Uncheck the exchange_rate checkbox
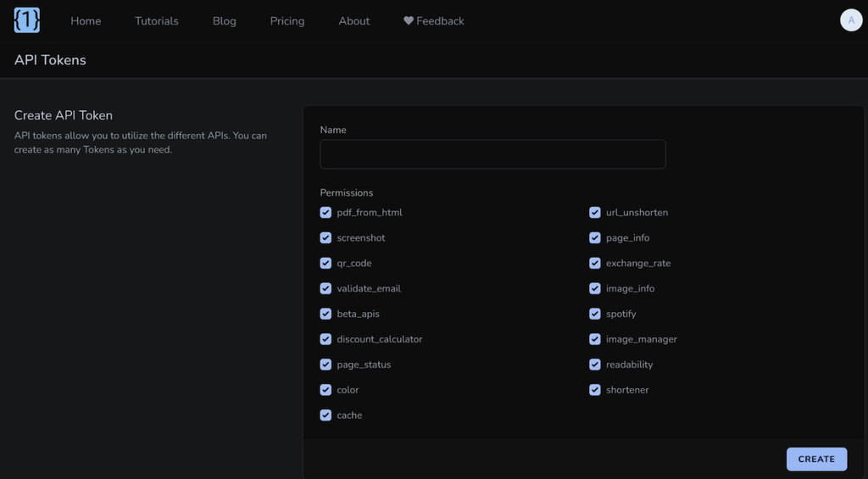Screen dimensions: 868x479 click(x=595, y=264)
